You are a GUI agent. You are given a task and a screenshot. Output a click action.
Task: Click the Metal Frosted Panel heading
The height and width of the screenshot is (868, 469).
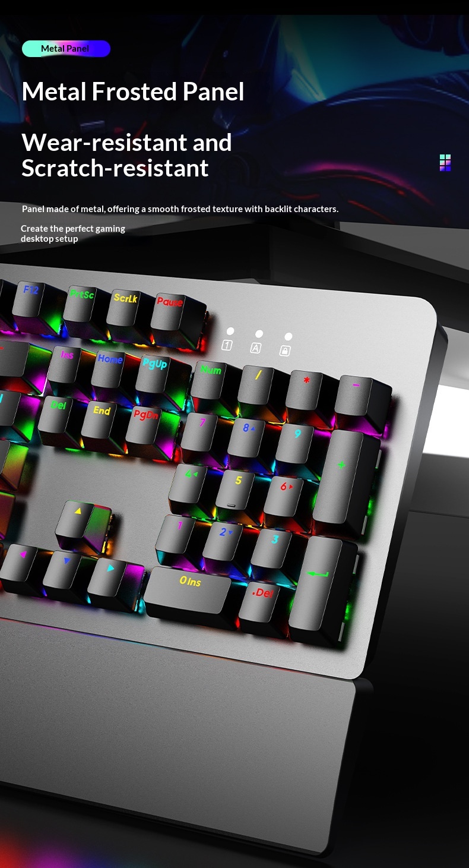[133, 92]
